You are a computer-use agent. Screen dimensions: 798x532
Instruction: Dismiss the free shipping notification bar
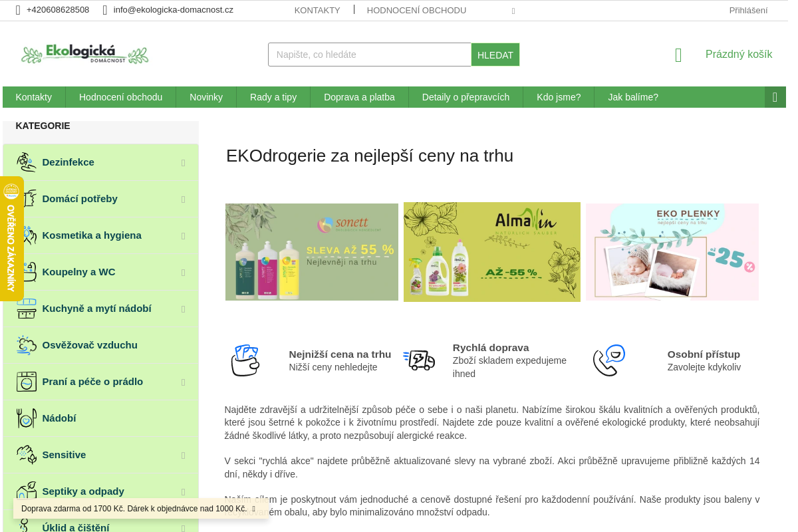click(x=254, y=509)
